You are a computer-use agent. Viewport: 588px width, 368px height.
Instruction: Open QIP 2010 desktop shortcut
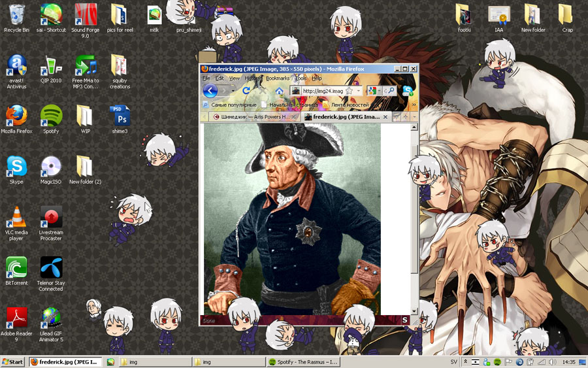coord(51,69)
